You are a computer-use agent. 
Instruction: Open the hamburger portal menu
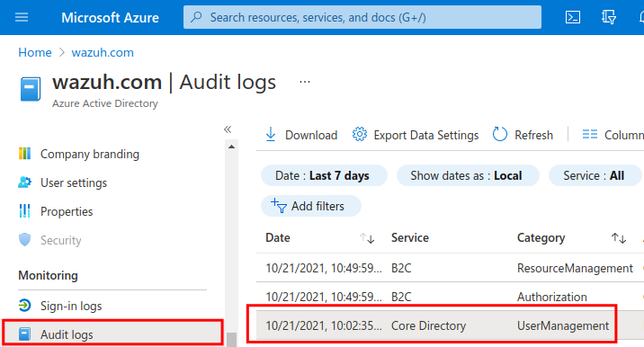(x=22, y=17)
